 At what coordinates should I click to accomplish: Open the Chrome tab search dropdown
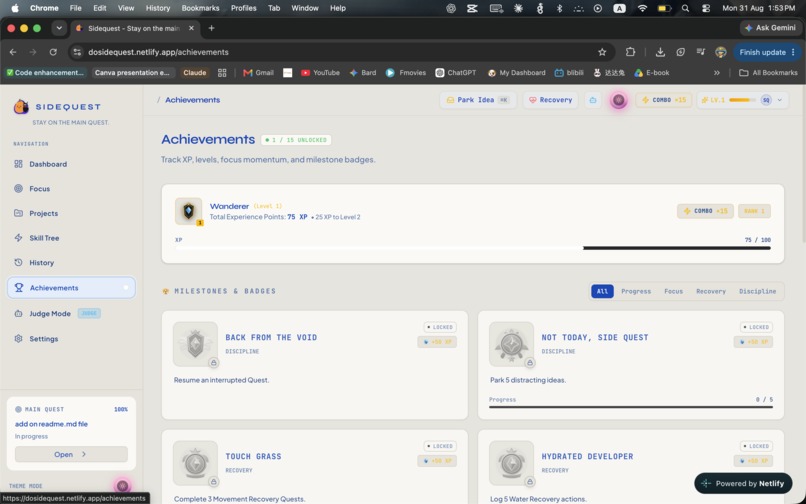[59, 28]
